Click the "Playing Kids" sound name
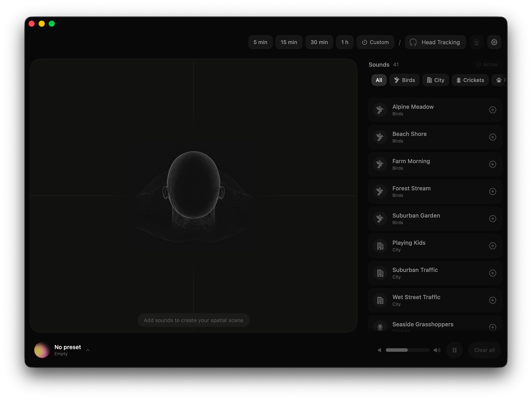532x400 pixels. [x=409, y=243]
